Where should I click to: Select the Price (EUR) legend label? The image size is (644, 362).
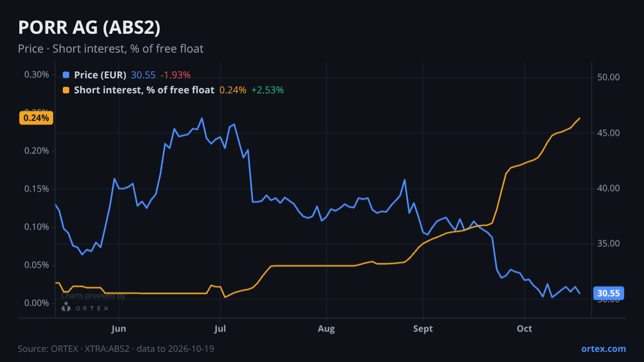100,75
